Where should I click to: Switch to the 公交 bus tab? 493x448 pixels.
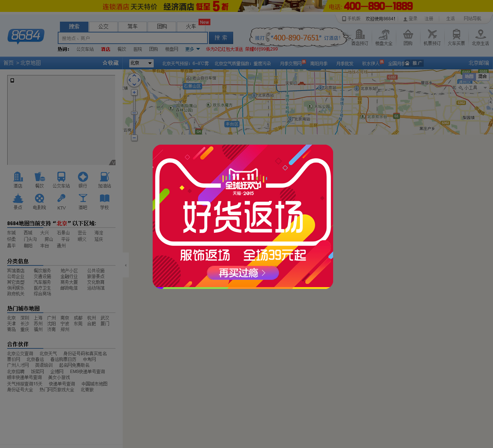pyautogui.click(x=104, y=26)
